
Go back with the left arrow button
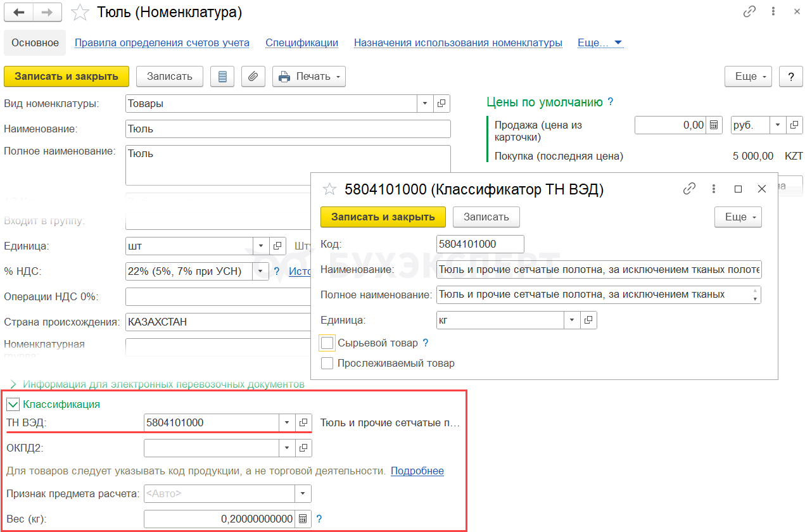coord(19,12)
